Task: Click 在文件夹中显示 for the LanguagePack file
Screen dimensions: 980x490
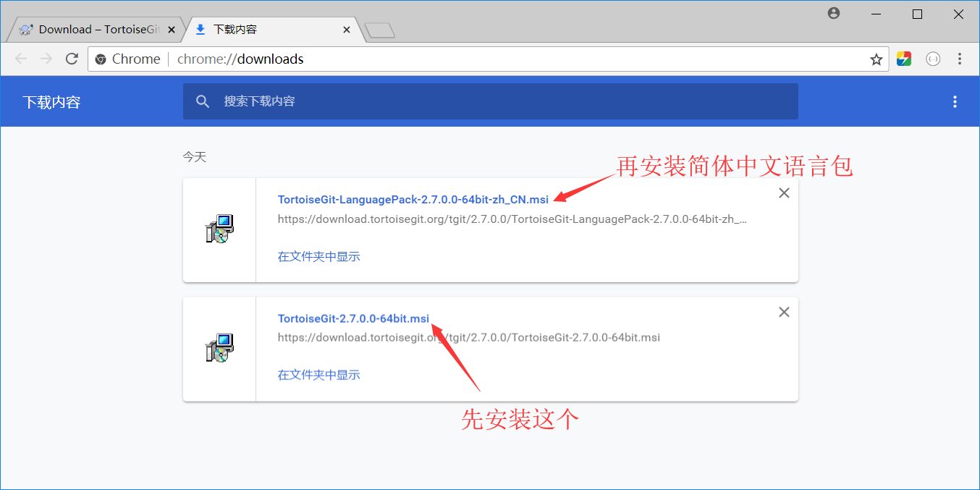Action: (x=319, y=256)
